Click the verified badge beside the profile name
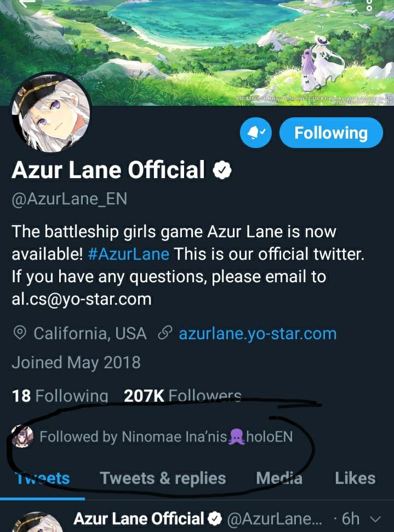 (222, 170)
